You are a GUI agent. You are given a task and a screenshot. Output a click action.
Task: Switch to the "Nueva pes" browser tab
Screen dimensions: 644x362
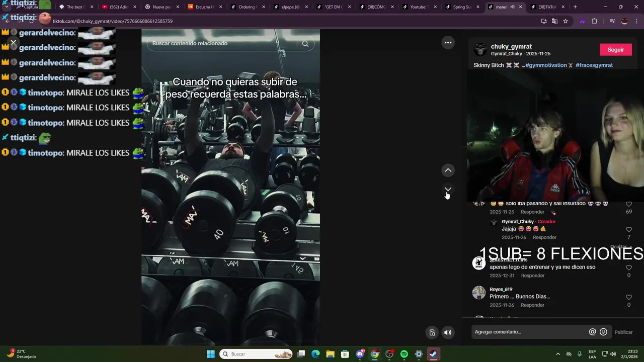coord(162,7)
